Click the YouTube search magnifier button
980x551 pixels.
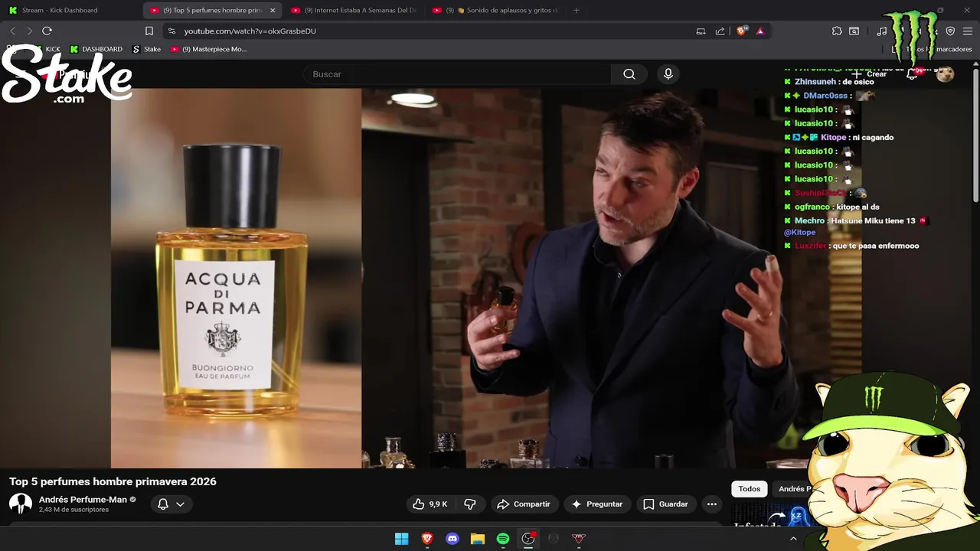click(629, 74)
